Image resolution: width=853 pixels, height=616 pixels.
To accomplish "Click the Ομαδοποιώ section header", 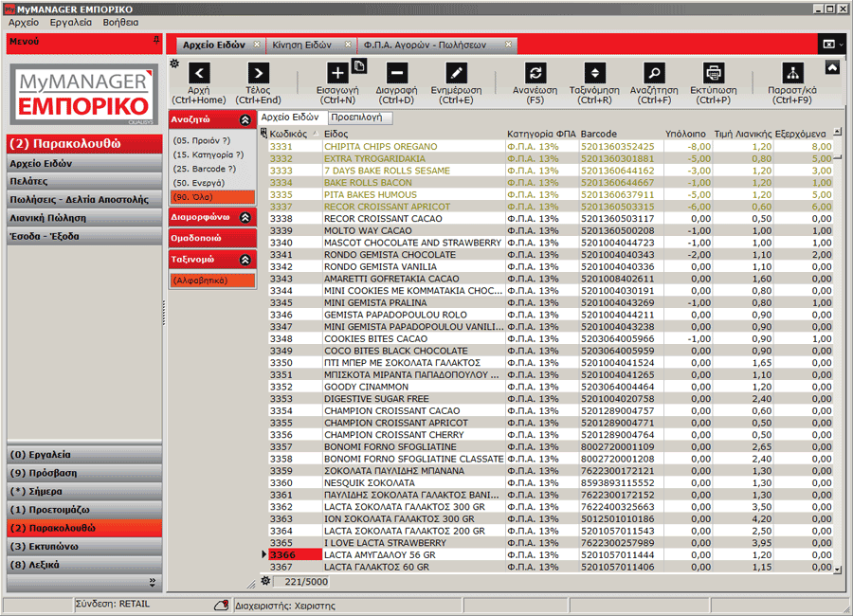I will [x=212, y=238].
